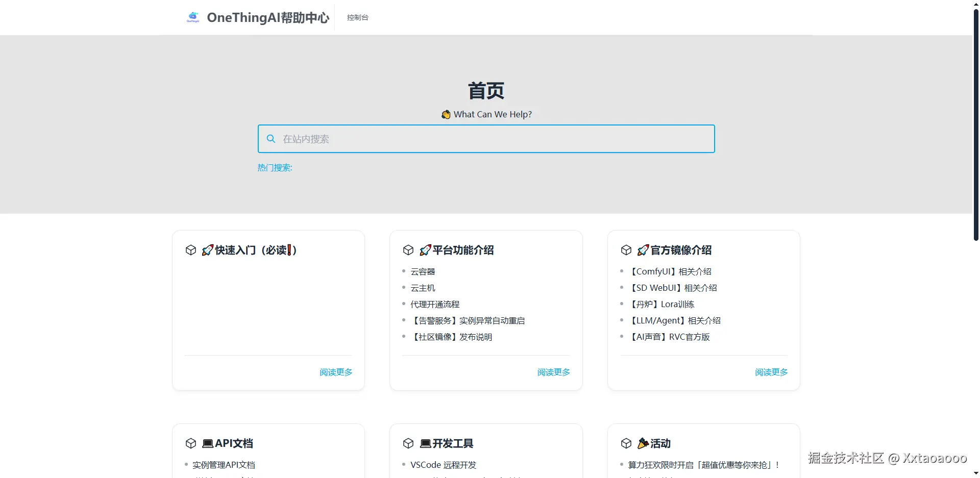Screen dimensions: 980x478
Task: Open the 开发工具 card heading
Action: pos(446,443)
